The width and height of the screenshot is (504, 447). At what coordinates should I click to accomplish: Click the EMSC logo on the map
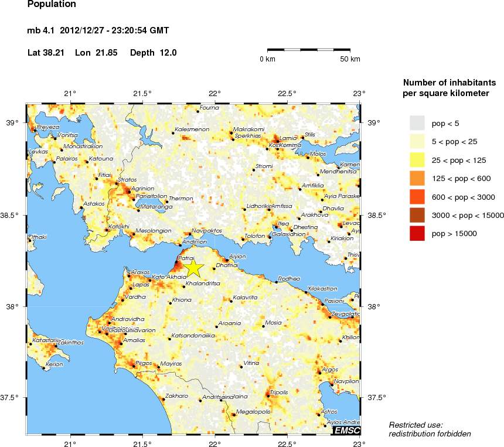346,430
